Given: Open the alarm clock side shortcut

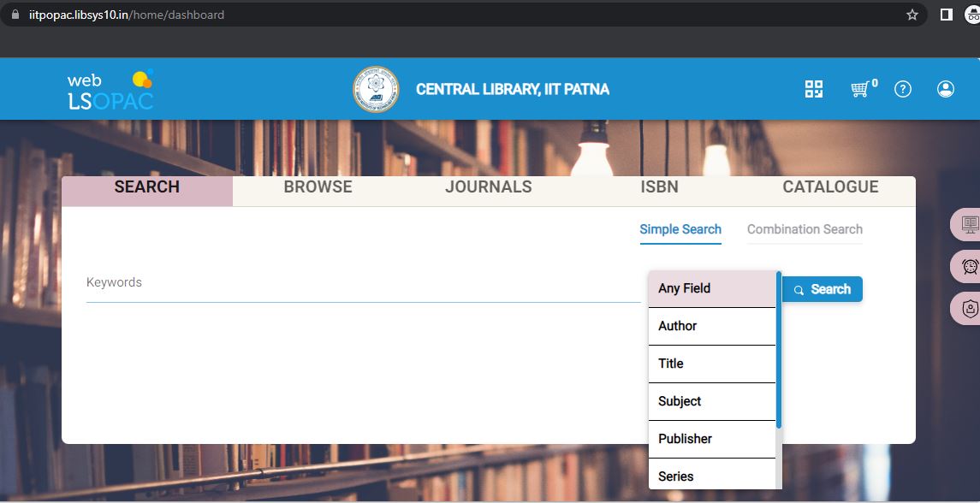Looking at the screenshot, I should point(966,267).
